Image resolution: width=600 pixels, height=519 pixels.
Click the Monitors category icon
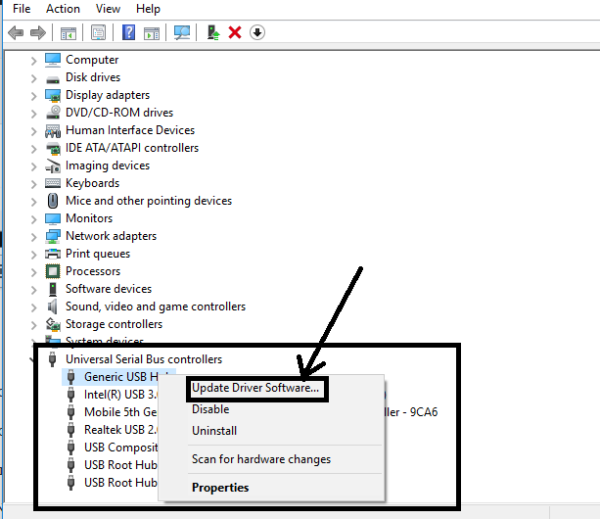[53, 219]
